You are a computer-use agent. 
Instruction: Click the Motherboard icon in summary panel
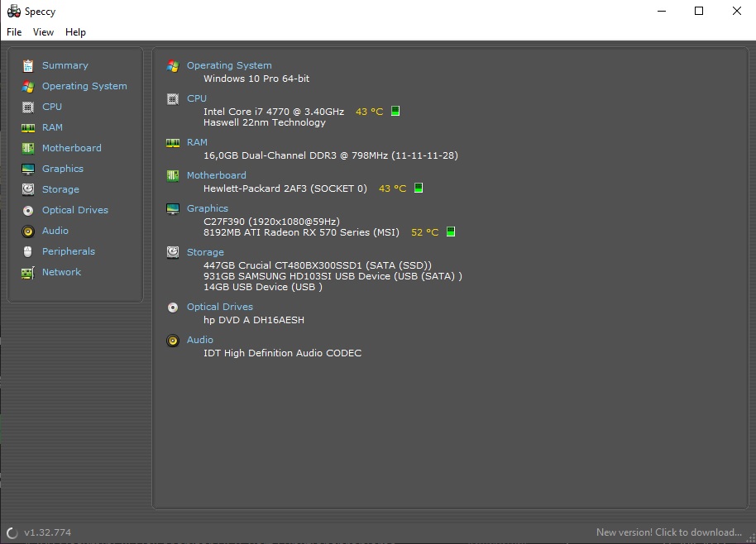[173, 175]
